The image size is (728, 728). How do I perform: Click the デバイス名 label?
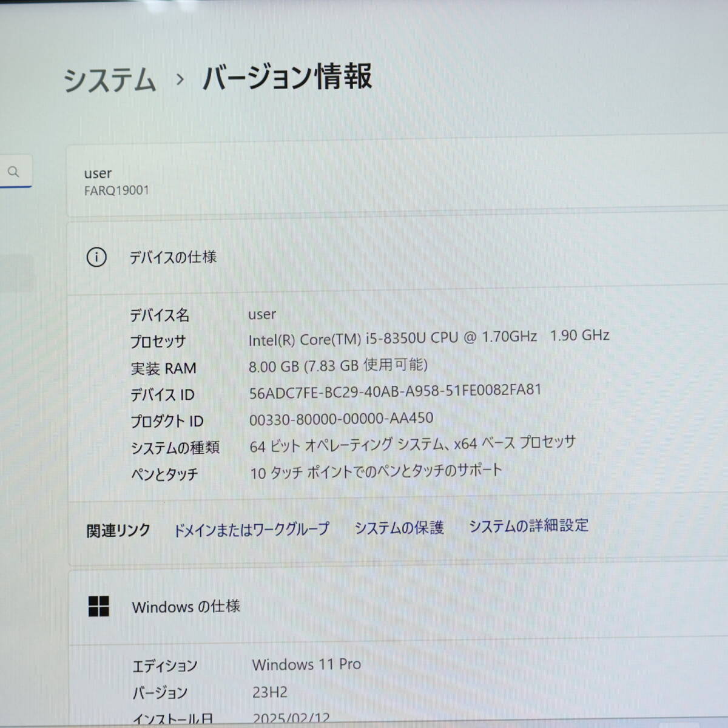click(160, 315)
